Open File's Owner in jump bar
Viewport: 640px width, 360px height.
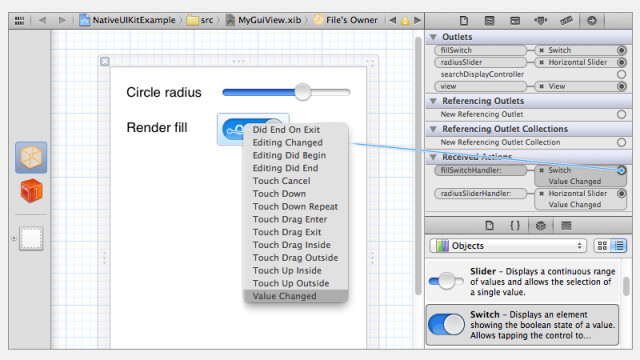[346, 20]
